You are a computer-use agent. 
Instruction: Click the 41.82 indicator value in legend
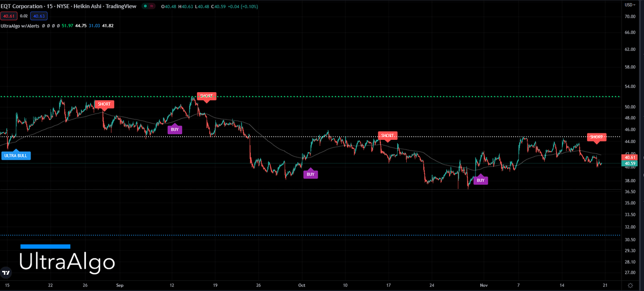point(108,26)
